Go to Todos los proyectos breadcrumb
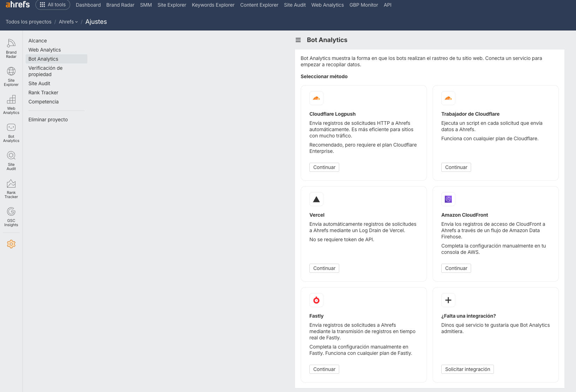The width and height of the screenshot is (576, 392). (28, 22)
